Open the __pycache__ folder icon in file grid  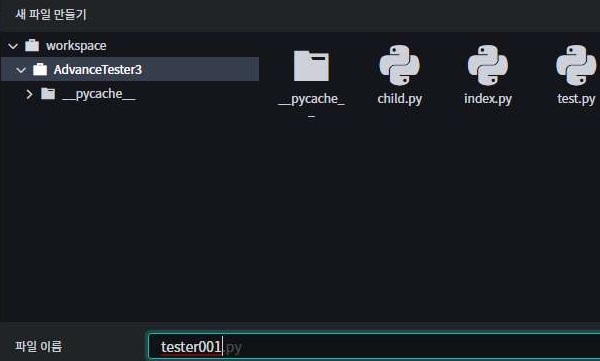(x=311, y=66)
